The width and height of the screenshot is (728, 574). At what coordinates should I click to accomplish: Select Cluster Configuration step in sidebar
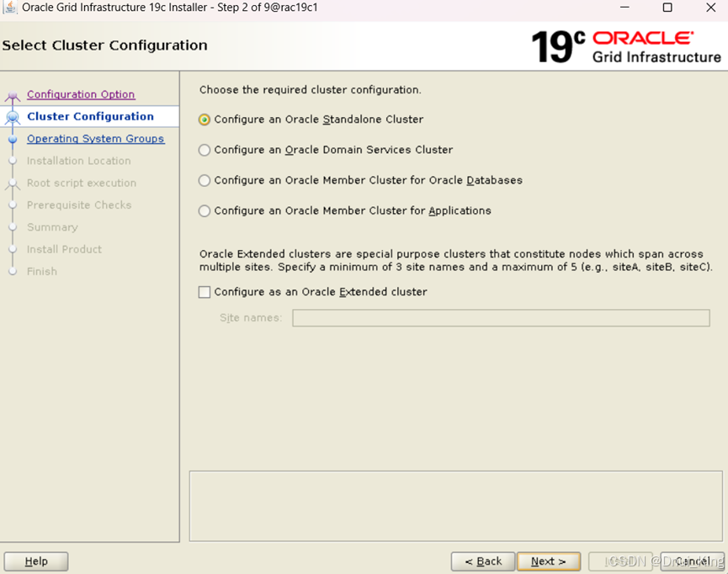coord(90,116)
